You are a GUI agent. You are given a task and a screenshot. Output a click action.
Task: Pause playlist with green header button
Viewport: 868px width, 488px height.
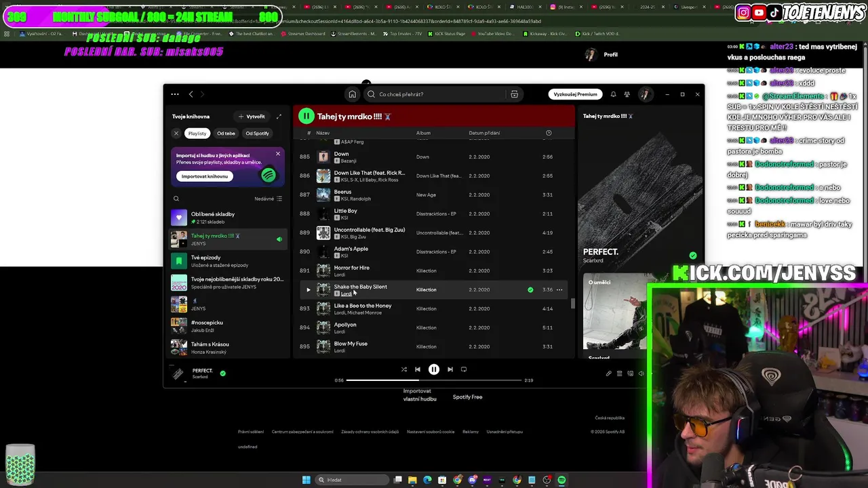[x=306, y=117]
